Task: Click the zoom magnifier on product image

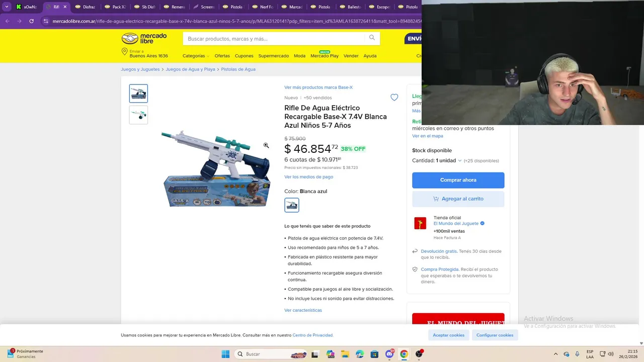Action: pyautogui.click(x=266, y=145)
